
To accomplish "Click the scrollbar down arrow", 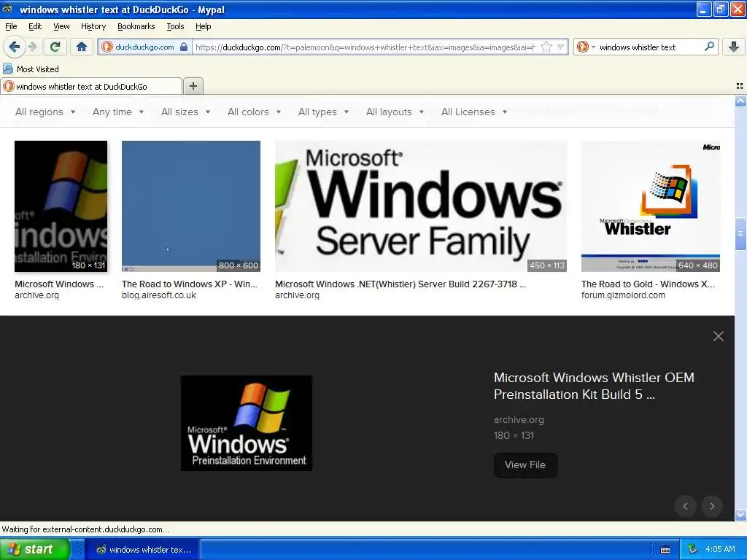I will click(x=740, y=515).
